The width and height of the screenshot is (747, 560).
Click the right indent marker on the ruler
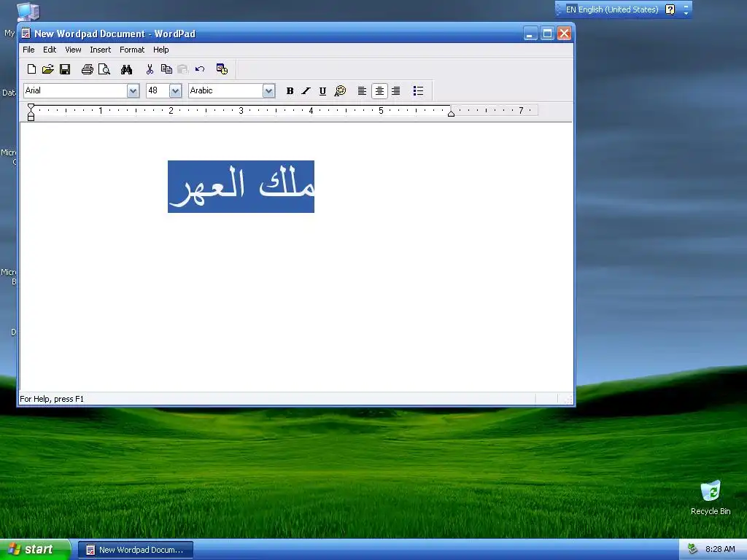pyautogui.click(x=451, y=113)
